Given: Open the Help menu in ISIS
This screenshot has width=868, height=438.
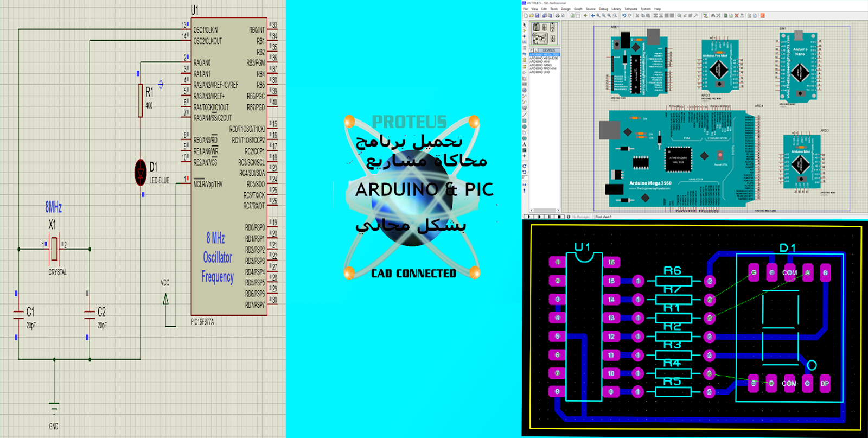Looking at the screenshot, I should 658,9.
